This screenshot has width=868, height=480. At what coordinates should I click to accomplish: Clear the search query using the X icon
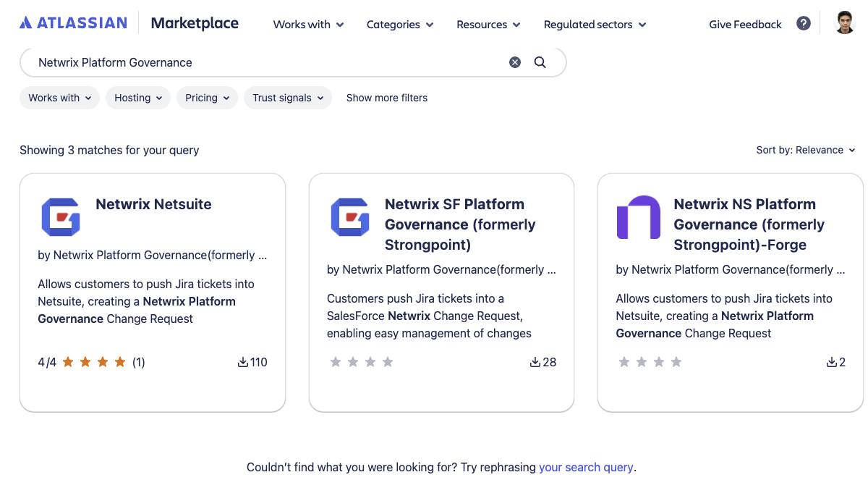(515, 62)
